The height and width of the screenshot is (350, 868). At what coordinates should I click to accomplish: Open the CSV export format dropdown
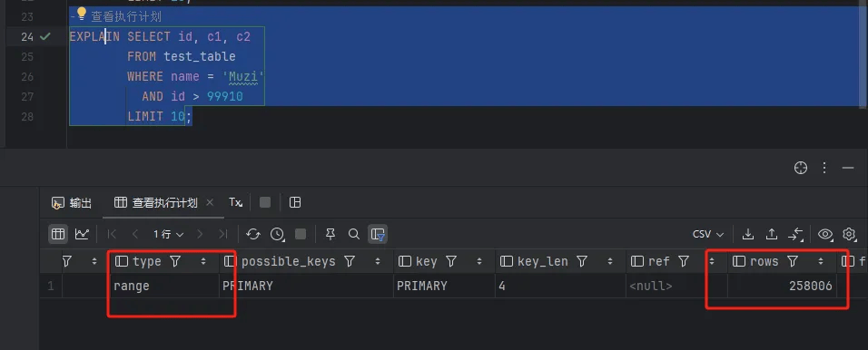click(x=708, y=235)
